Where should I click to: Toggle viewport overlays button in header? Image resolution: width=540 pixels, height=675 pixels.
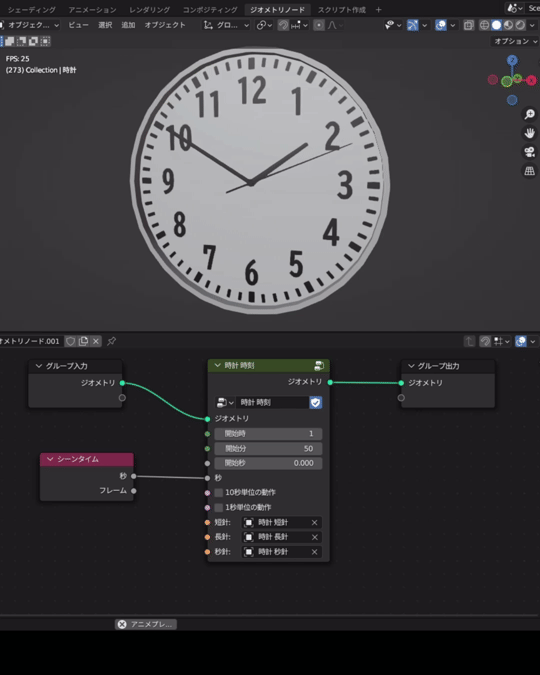pos(441,25)
